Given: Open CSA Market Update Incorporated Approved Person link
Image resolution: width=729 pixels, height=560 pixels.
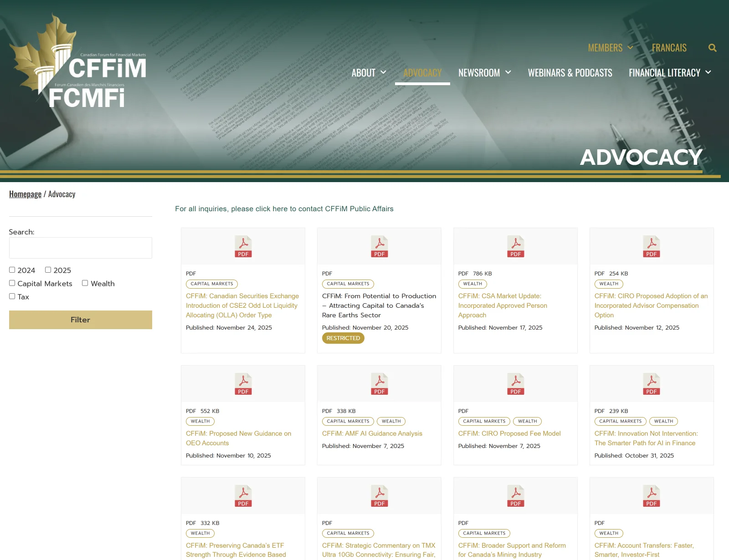Looking at the screenshot, I should [x=503, y=305].
